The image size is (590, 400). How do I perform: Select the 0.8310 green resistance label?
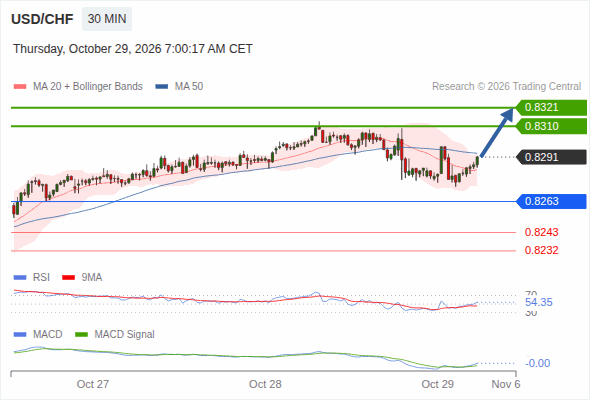551,126
